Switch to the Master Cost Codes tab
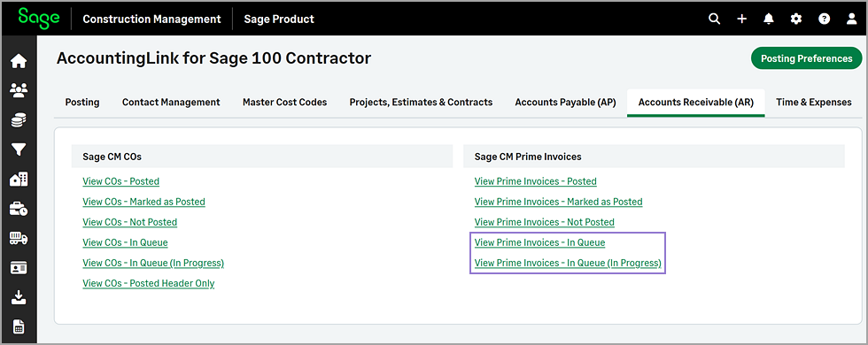The height and width of the screenshot is (345, 868). [284, 103]
